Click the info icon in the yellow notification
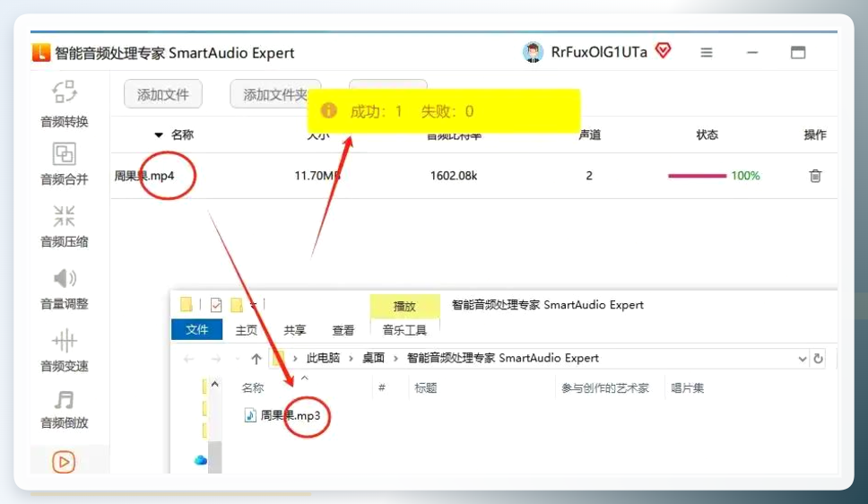Viewport: 868px width, 504px height. pyautogui.click(x=329, y=111)
